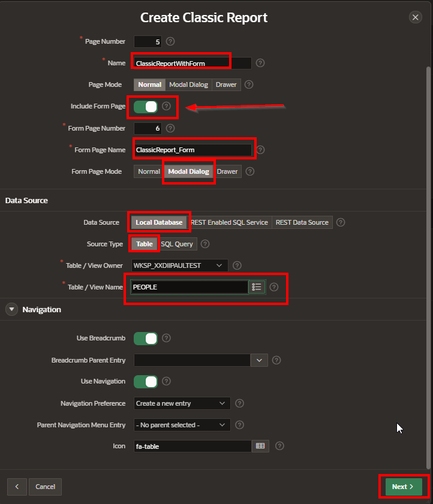
Task: Open help for Table / View Name
Action: [274, 287]
